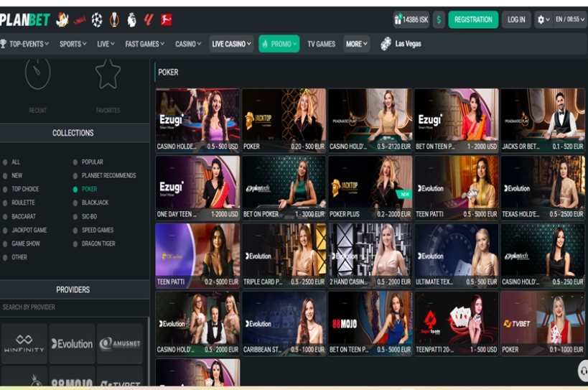Open the TV Games menu item
The width and height of the screenshot is (588, 390).
click(x=322, y=44)
